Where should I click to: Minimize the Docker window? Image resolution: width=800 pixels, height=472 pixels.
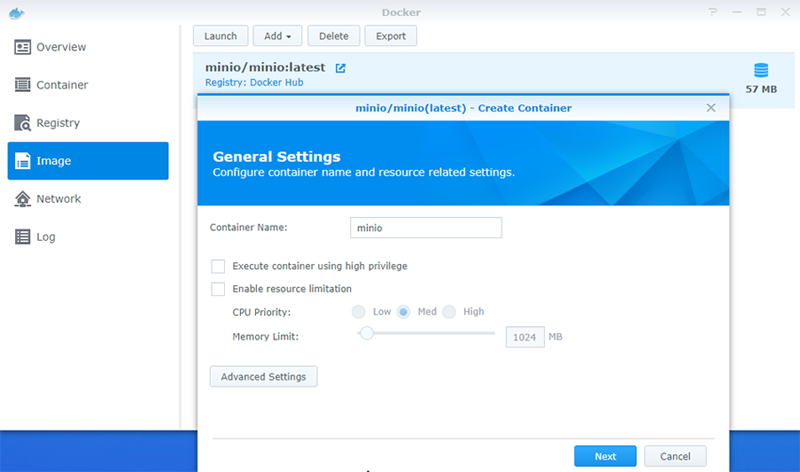737,12
